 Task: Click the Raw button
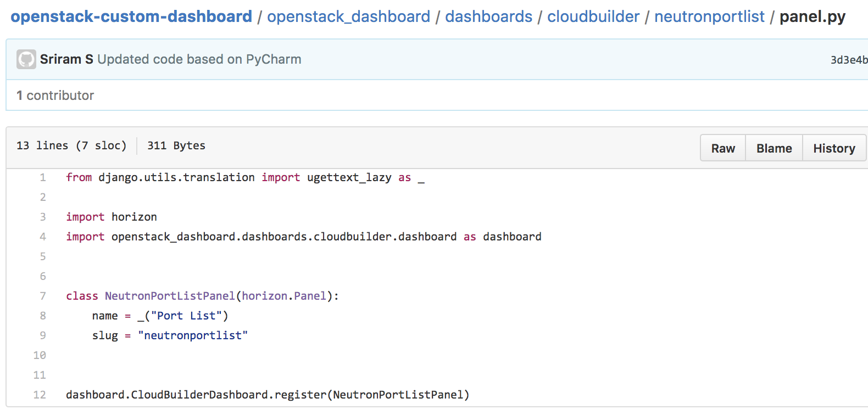(x=723, y=148)
